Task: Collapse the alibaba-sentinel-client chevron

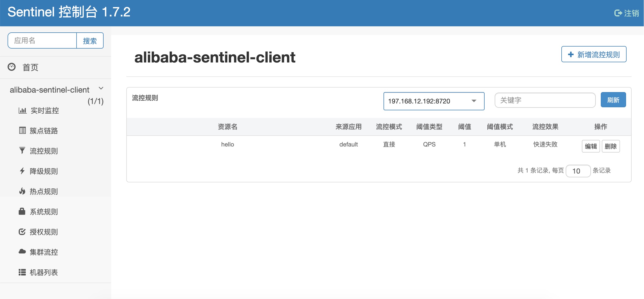Action: 101,88
